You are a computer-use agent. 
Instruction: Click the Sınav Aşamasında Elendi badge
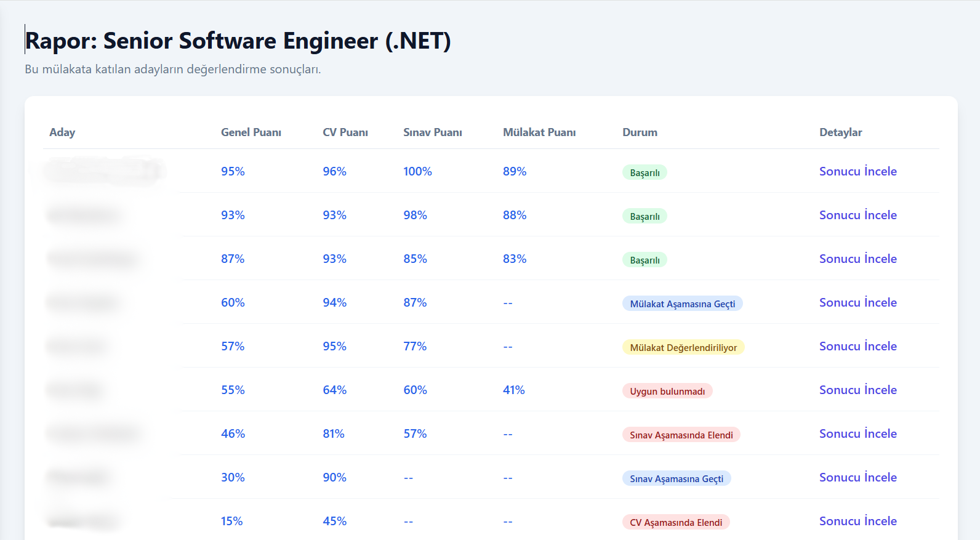pyautogui.click(x=681, y=435)
